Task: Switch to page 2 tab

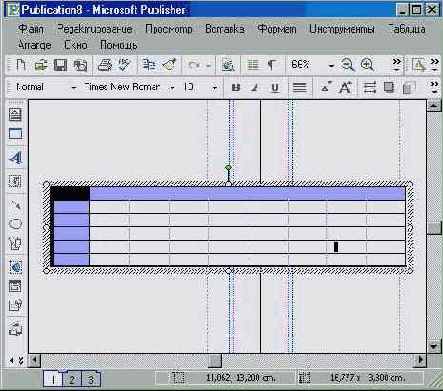Action: click(x=72, y=379)
